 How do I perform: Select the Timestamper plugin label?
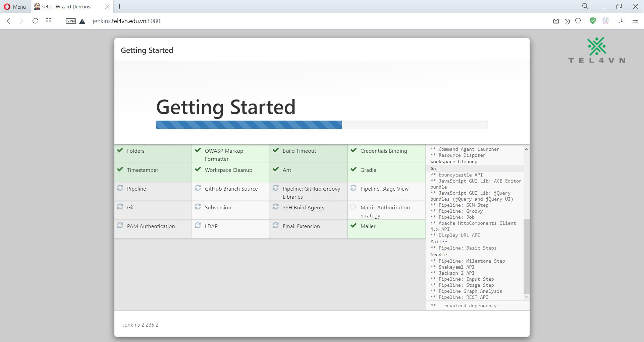(143, 170)
